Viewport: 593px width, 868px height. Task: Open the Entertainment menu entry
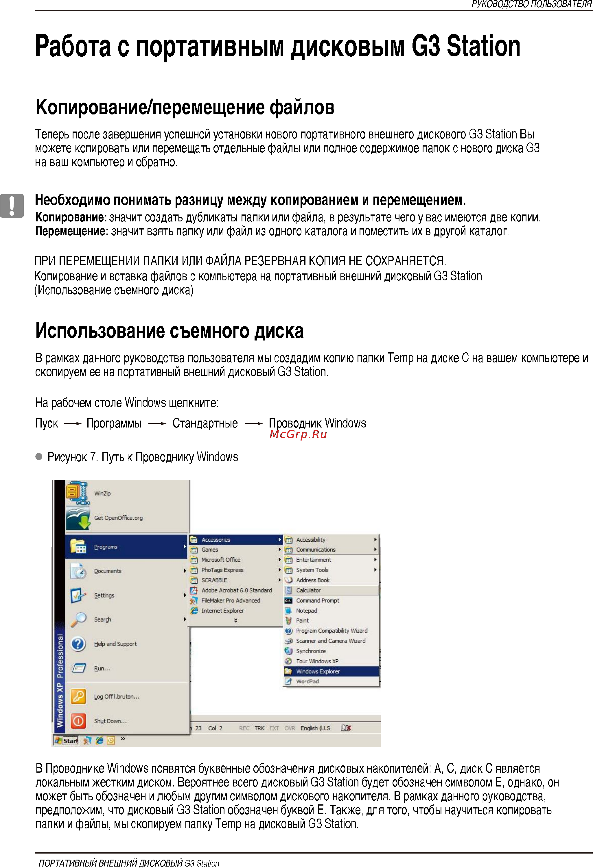[x=331, y=560]
